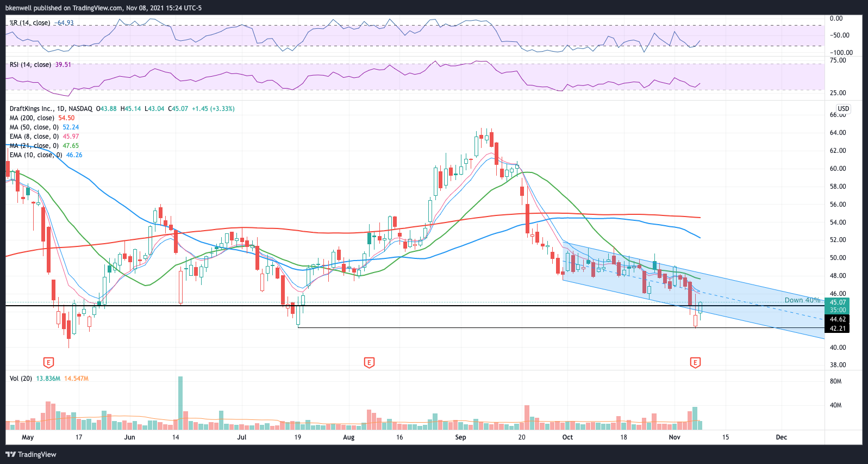Click the 0.00 Williams %R axis label
The height and width of the screenshot is (464, 868).
click(x=836, y=18)
